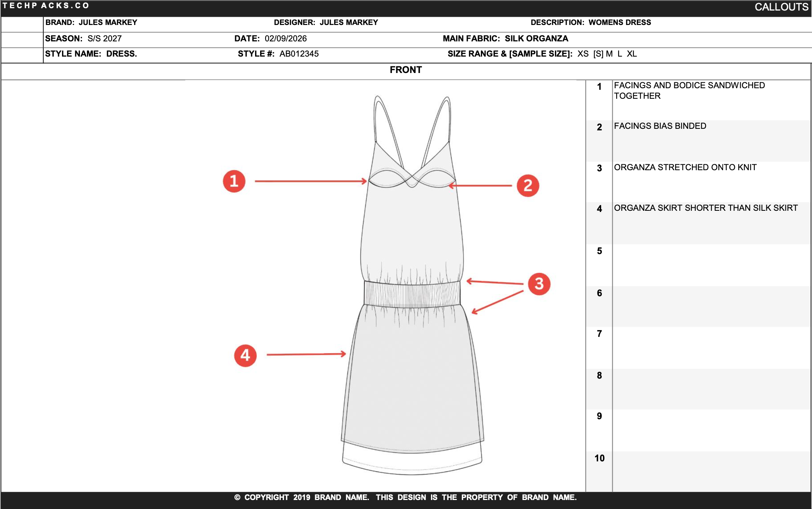Select the sample size S in brackets

click(597, 54)
